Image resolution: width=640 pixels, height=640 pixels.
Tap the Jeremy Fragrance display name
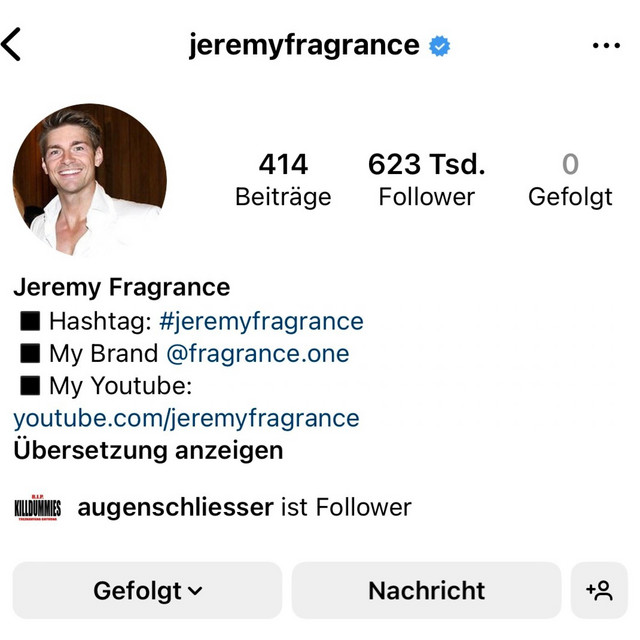[x=122, y=287]
